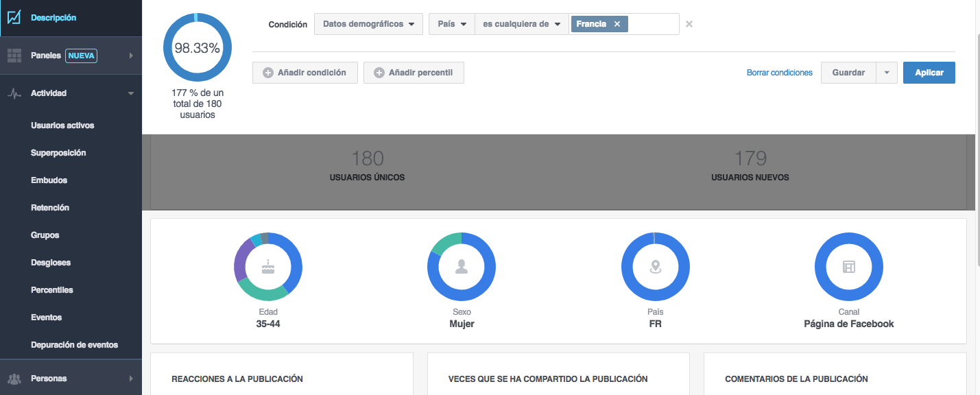Click plus icon on Añadir condición
This screenshot has width=980, height=395.
click(268, 73)
